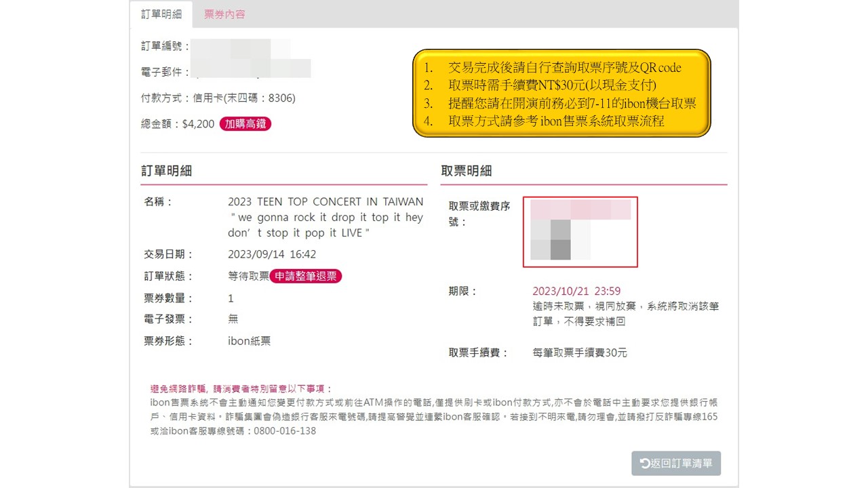Click the red-bordered pickup serial number box
868x488 pixels.
pyautogui.click(x=580, y=232)
